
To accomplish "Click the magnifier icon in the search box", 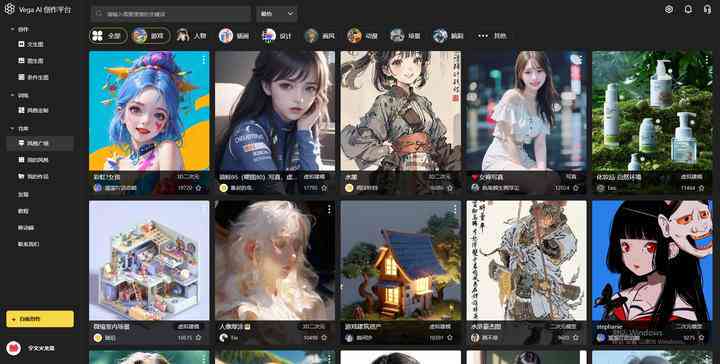I will click(x=99, y=14).
